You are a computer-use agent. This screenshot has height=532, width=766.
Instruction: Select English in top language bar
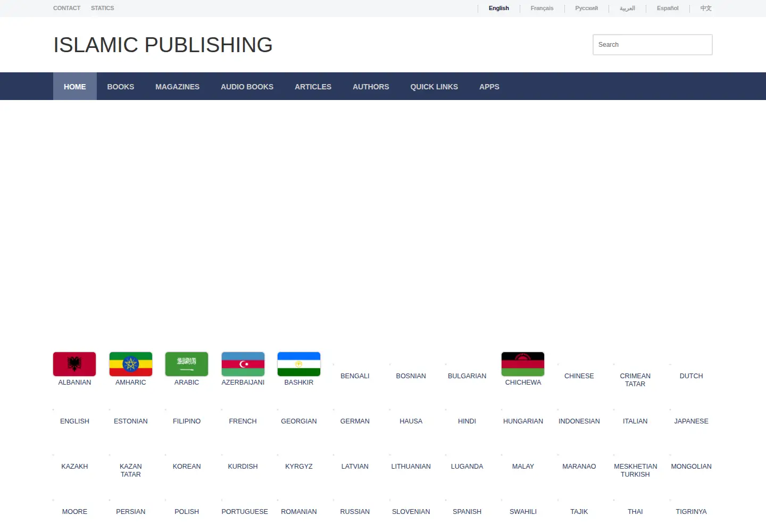tap(499, 8)
